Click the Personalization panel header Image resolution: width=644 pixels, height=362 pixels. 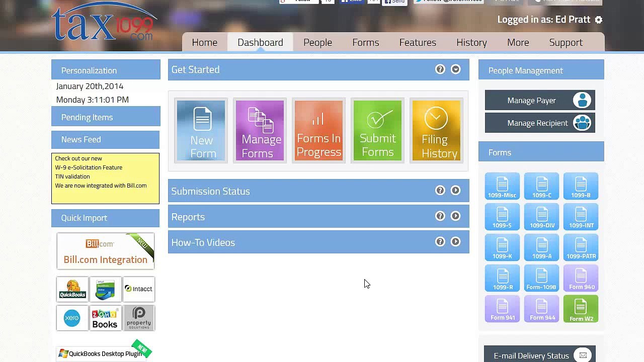[106, 70]
